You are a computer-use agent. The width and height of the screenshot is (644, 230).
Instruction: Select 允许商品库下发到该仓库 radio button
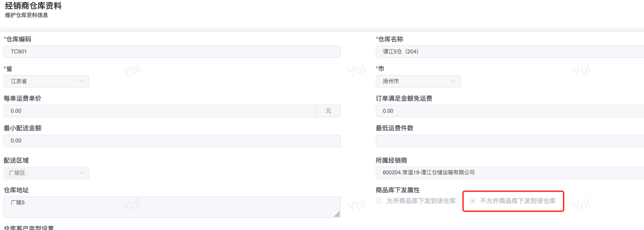379,201
